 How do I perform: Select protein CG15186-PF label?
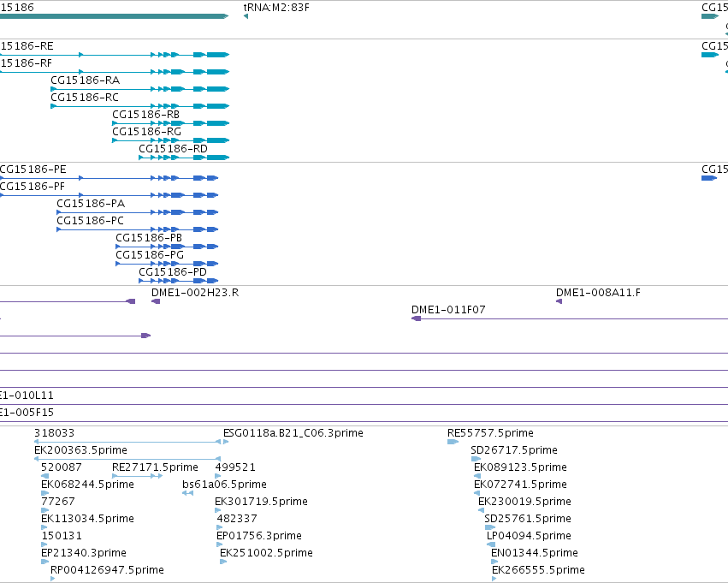(x=33, y=187)
